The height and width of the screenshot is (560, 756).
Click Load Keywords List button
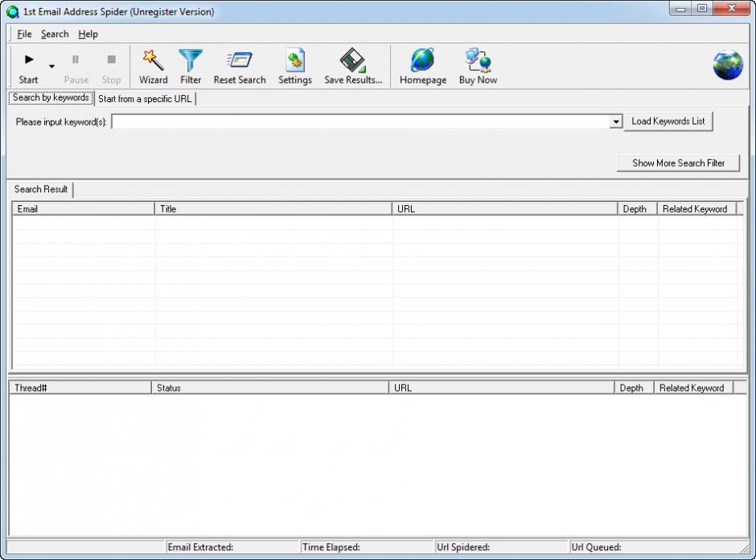[x=668, y=121]
